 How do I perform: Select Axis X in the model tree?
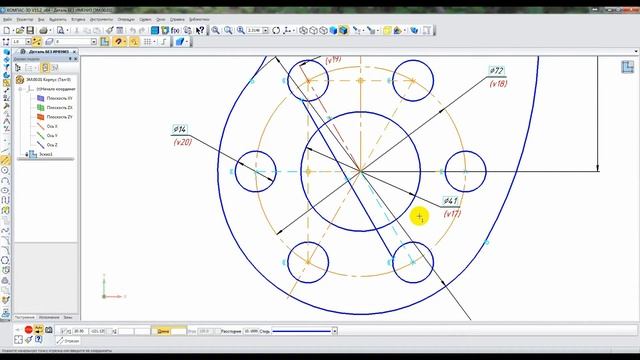[52, 127]
